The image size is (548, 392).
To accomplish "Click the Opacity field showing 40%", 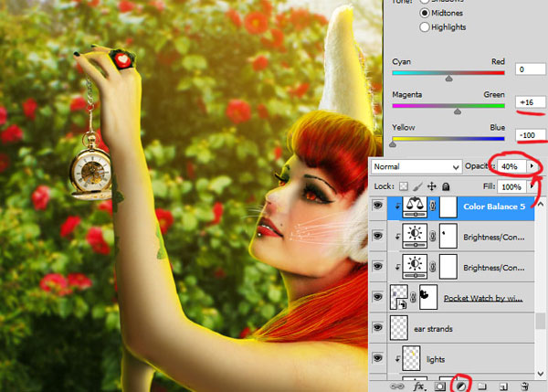I will [x=511, y=167].
